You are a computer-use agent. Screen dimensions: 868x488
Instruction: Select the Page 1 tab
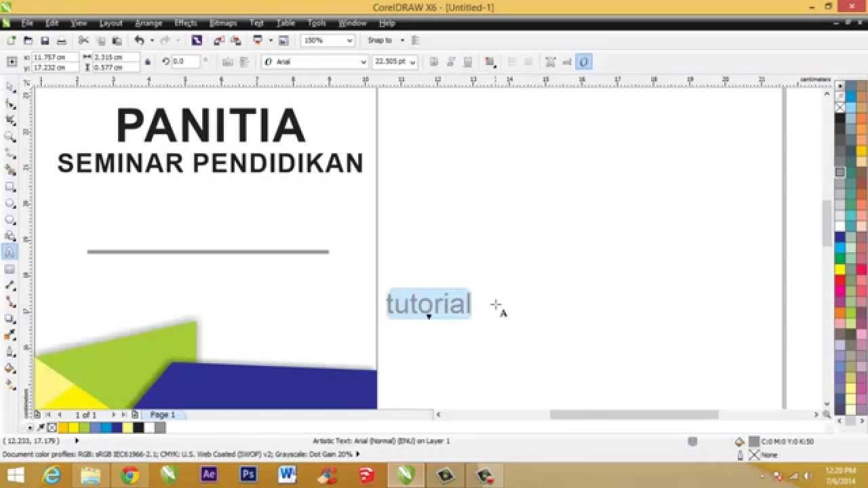163,414
